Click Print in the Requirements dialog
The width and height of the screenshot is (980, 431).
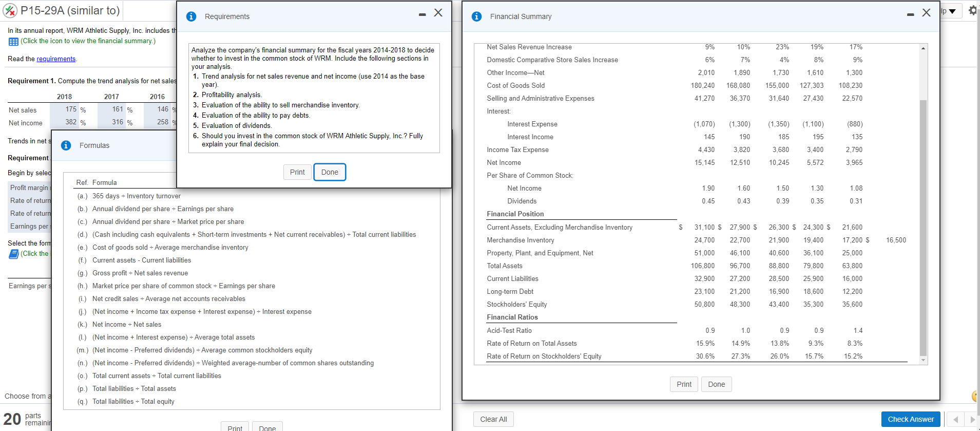tap(297, 172)
